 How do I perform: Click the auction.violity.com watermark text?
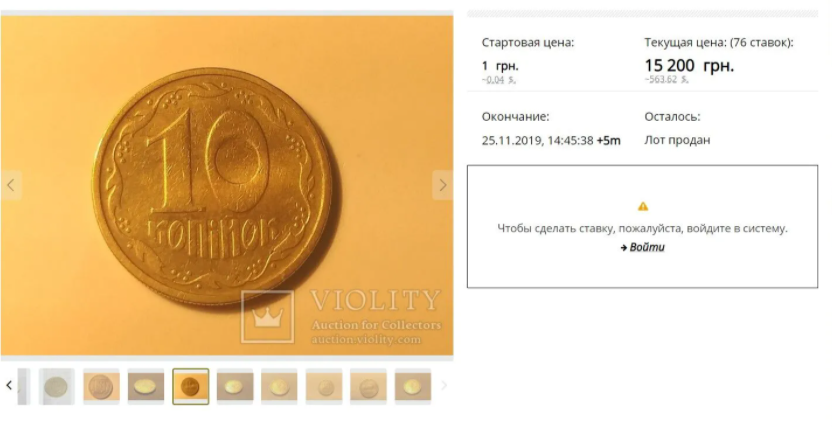point(366,339)
